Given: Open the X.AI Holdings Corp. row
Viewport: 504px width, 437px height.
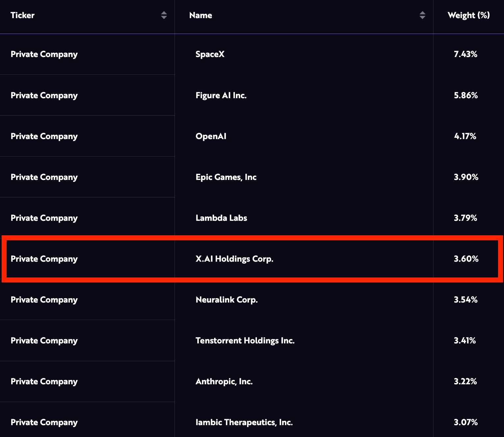Looking at the screenshot, I should pyautogui.click(x=235, y=259).
